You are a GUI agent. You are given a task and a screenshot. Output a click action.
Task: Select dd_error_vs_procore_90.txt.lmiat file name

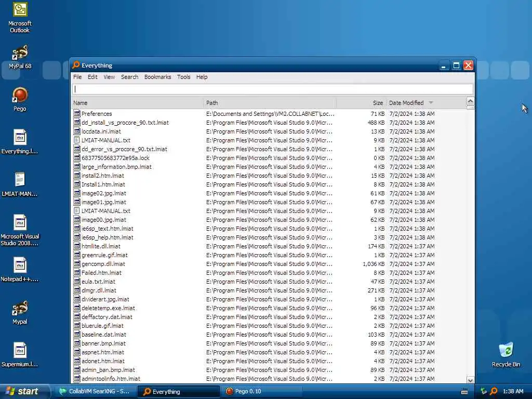pyautogui.click(x=124, y=149)
